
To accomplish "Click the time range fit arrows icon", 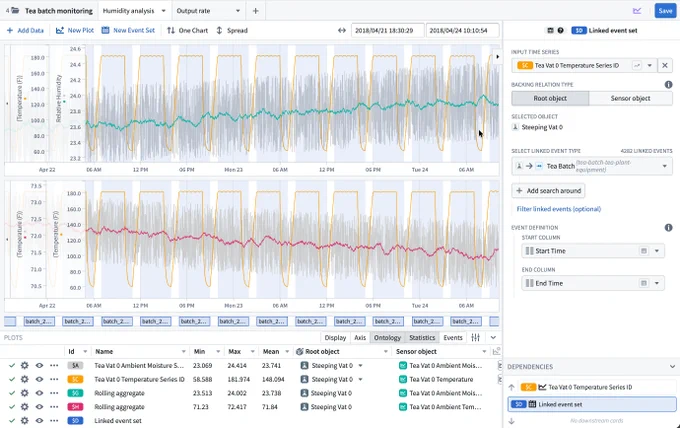I will click(x=342, y=30).
